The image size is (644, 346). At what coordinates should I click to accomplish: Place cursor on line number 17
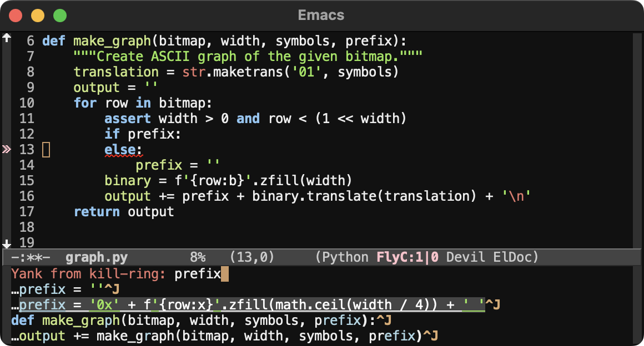pos(27,212)
